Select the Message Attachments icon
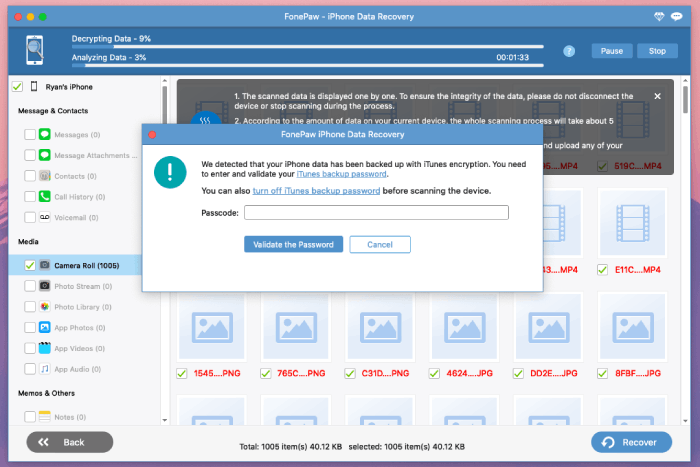 (45, 155)
